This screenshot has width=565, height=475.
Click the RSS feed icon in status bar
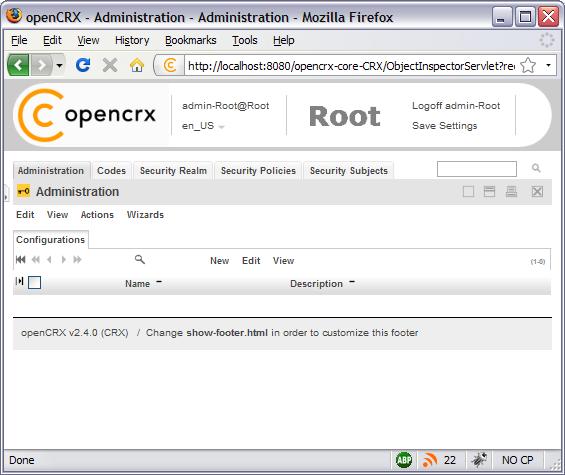(429, 460)
